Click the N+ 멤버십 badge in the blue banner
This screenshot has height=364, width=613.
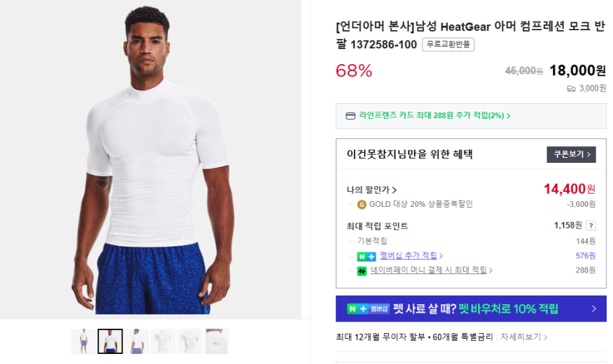[x=368, y=308]
